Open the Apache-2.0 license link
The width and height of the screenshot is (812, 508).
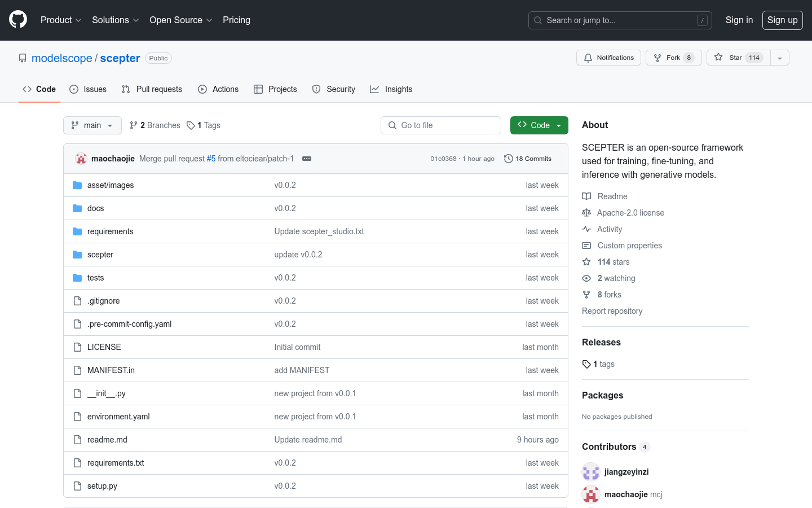tap(630, 213)
